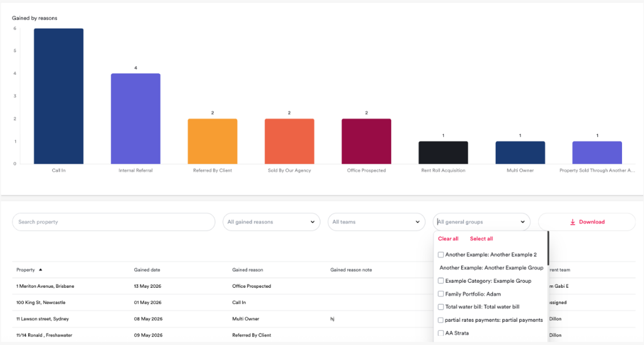644x345 pixels.
Task: Click the Multi Owner chart bar
Action: (x=520, y=153)
